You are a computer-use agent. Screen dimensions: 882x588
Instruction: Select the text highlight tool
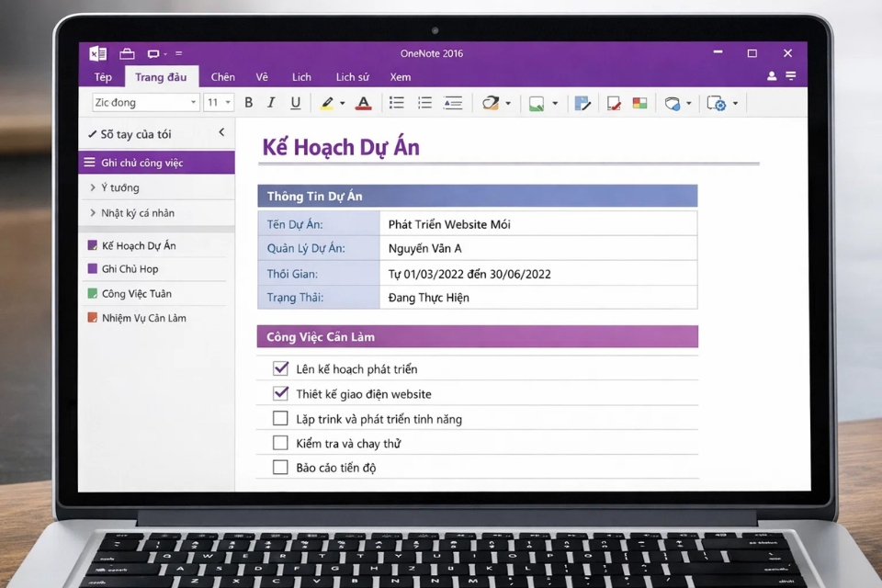tap(327, 102)
